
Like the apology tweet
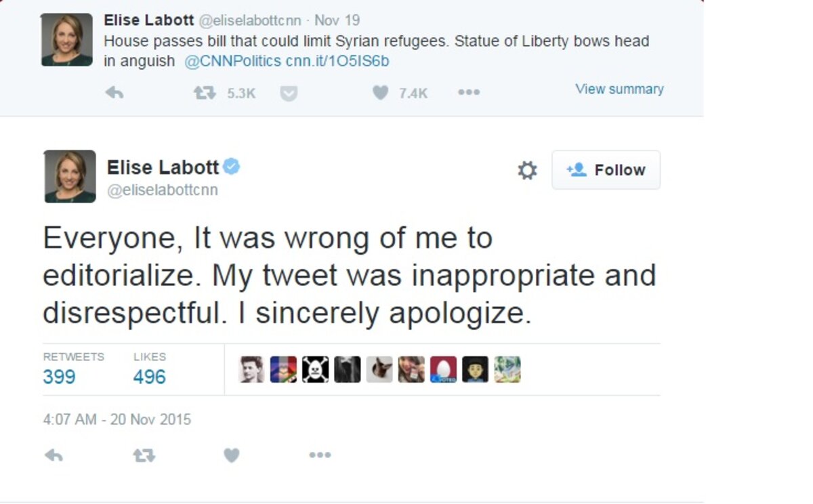tap(232, 456)
